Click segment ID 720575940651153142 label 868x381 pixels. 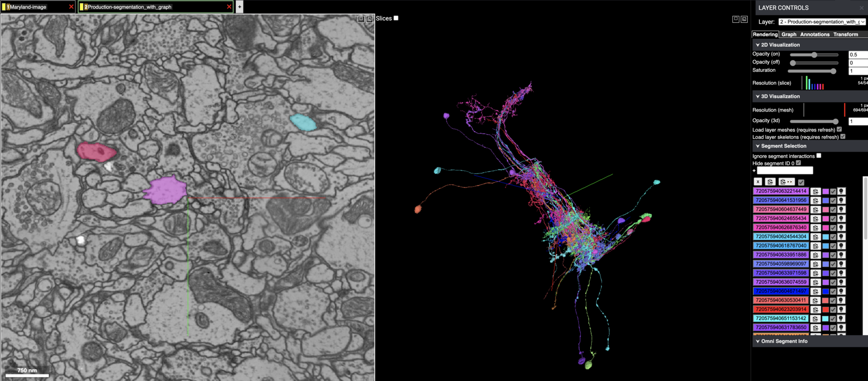click(x=781, y=318)
